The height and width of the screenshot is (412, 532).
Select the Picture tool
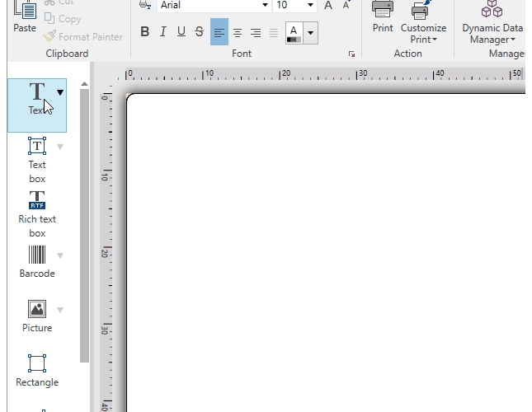[x=37, y=316]
